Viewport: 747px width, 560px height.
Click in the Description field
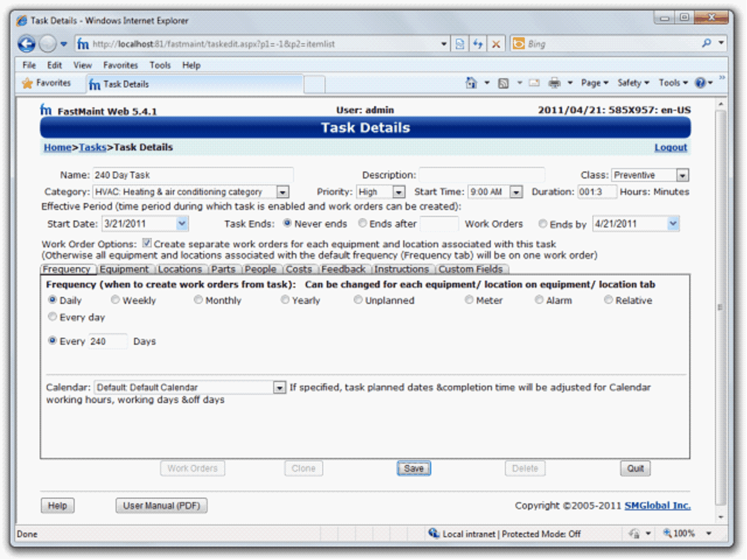point(481,175)
